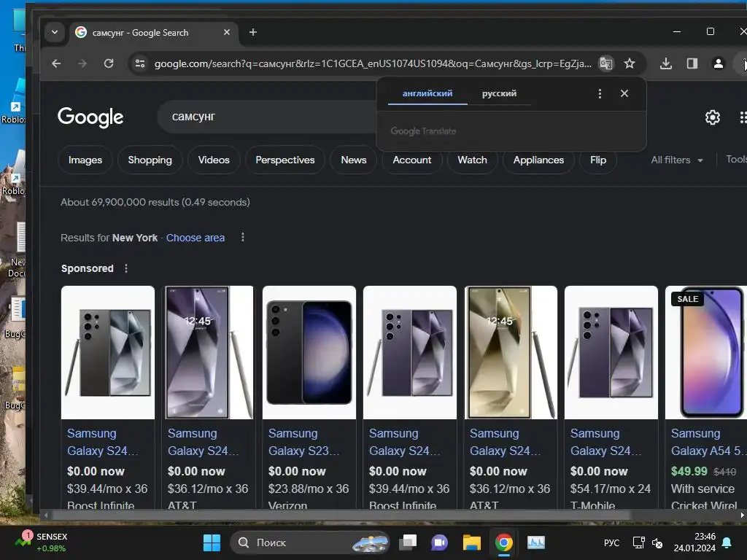Viewport: 747px width, 560px height.
Task: Toggle Chrome side panel icon
Action: point(692,63)
